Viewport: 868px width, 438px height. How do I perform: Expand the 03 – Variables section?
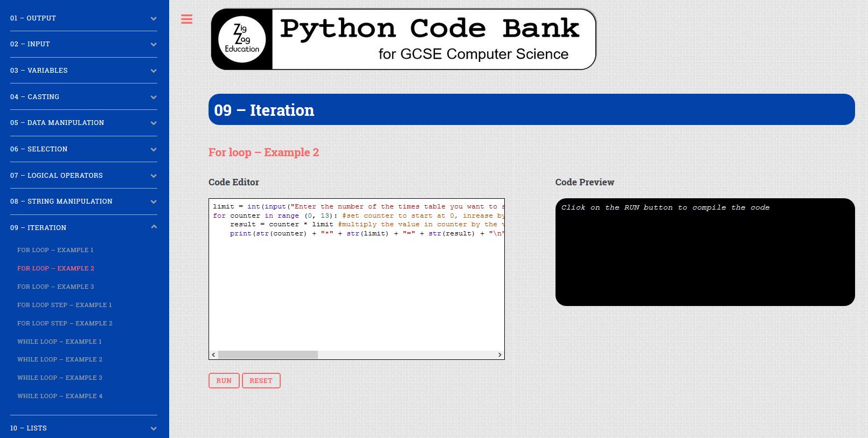point(84,71)
